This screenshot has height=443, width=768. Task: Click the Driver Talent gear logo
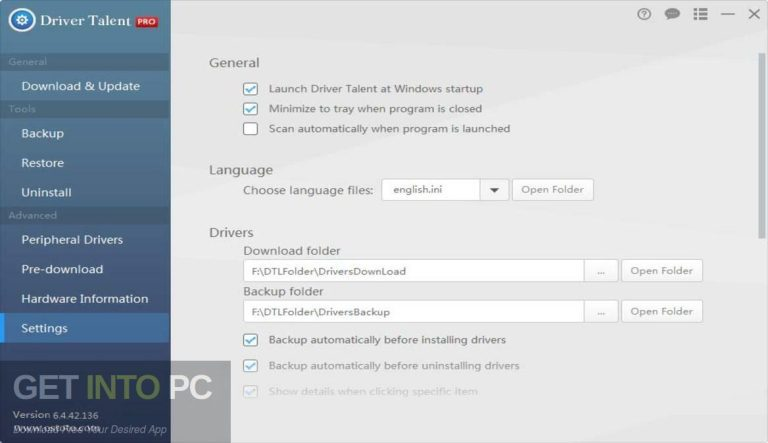click(x=22, y=20)
